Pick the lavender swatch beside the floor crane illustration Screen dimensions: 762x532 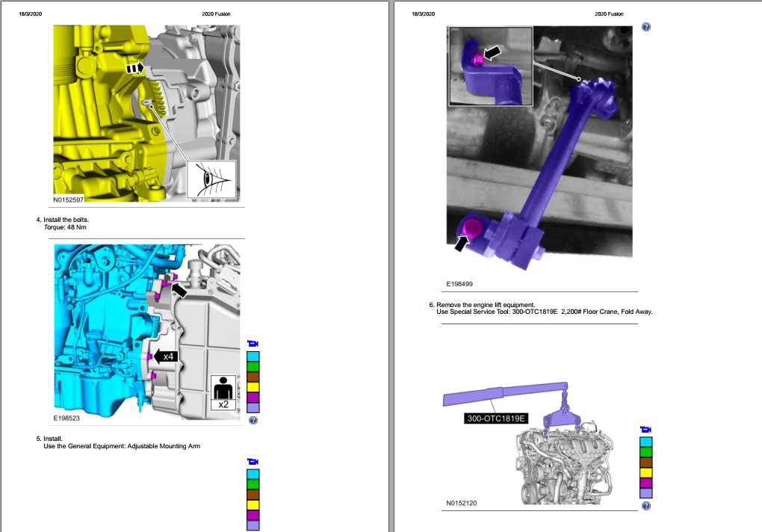coord(646,493)
